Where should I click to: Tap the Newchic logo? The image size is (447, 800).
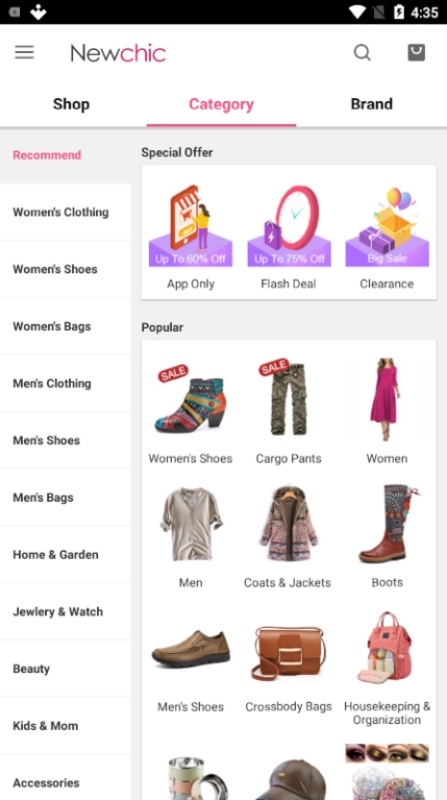point(118,53)
